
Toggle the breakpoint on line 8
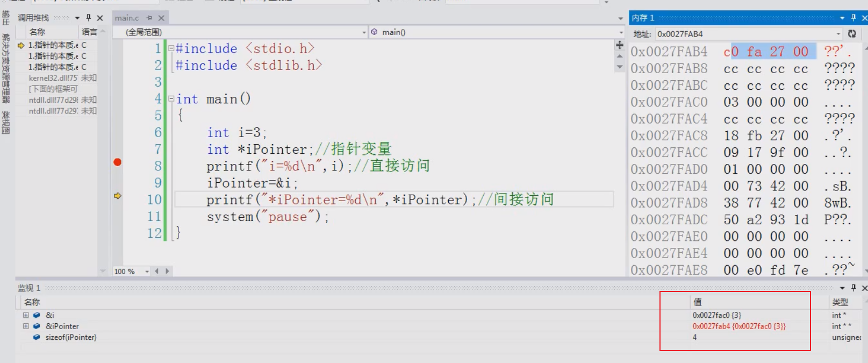[118, 162]
